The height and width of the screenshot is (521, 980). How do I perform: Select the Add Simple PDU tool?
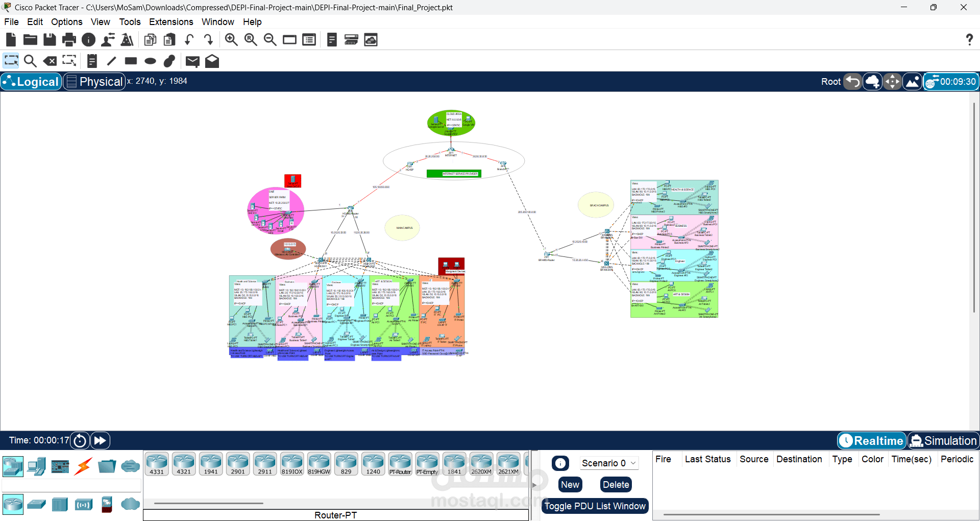[x=192, y=61]
